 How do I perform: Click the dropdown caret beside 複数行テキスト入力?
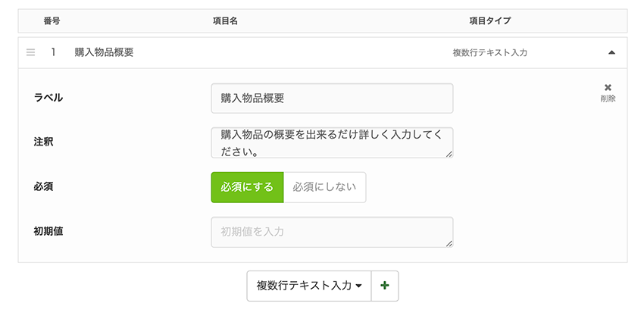tap(358, 286)
